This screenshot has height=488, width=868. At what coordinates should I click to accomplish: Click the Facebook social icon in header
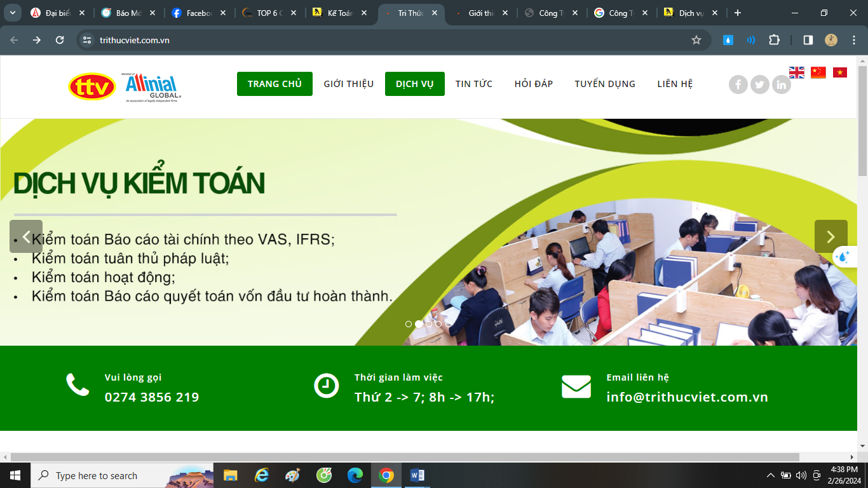tap(738, 85)
